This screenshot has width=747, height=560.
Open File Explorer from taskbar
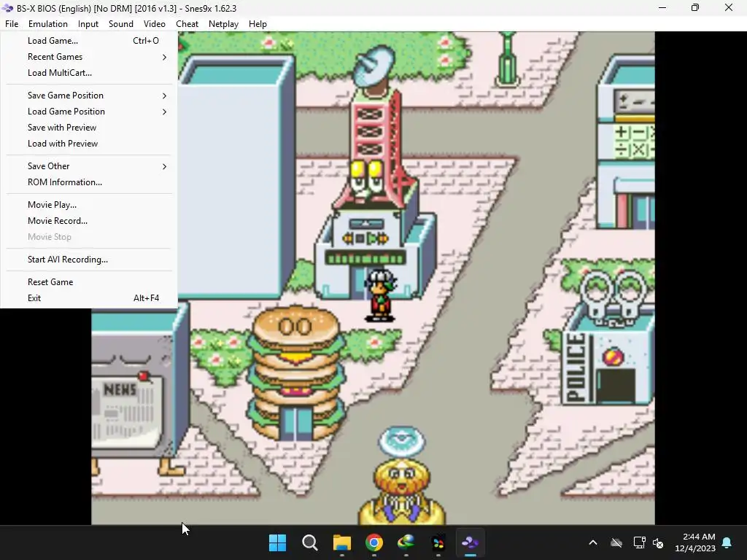click(x=342, y=542)
